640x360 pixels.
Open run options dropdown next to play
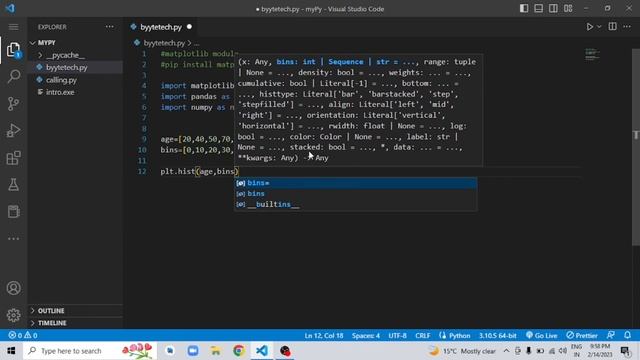tap(599, 27)
